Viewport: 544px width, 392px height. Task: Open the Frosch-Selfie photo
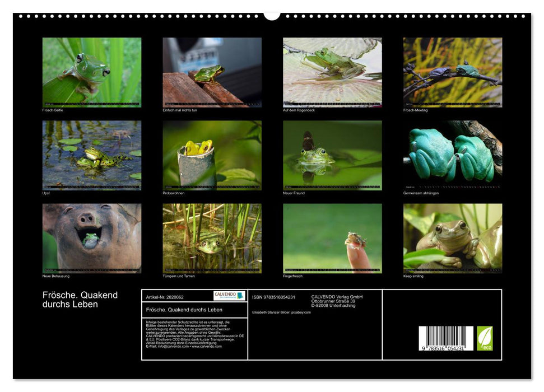pos(92,72)
